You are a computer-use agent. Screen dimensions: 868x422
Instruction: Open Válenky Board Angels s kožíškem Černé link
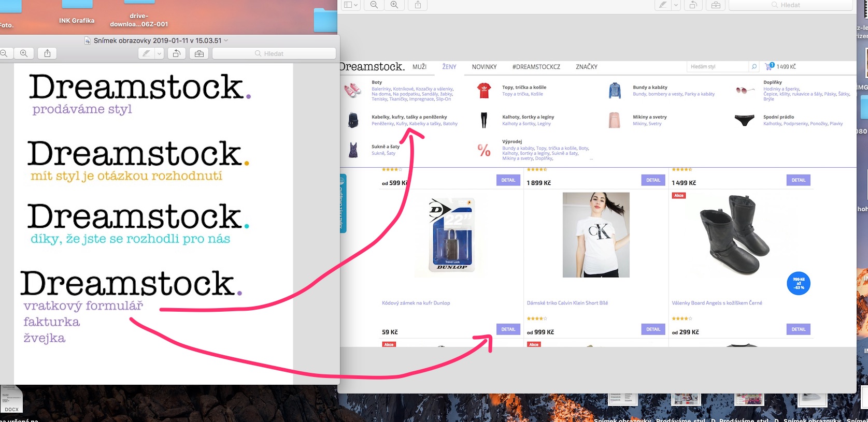tap(717, 303)
